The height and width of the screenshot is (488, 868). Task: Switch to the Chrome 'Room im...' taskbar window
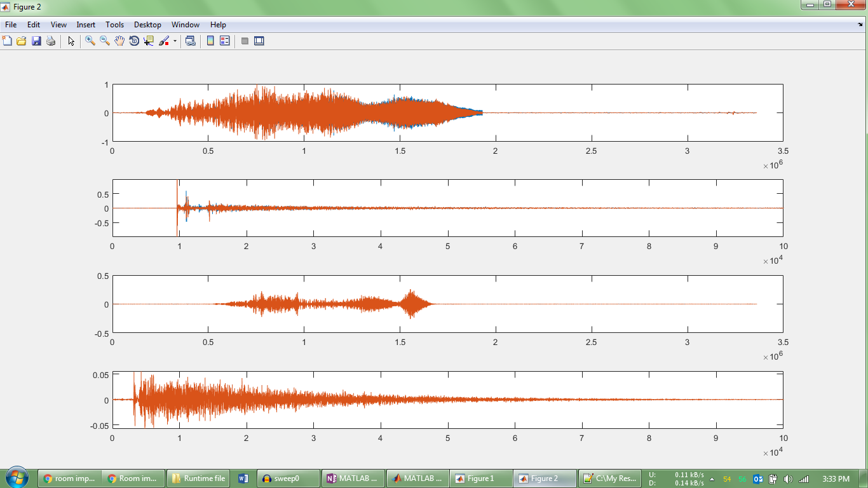click(x=133, y=478)
